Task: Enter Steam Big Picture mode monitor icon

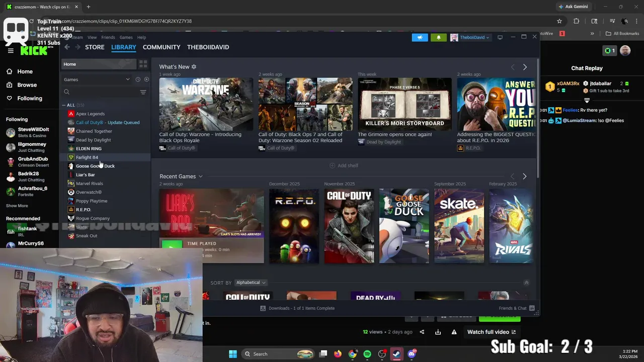Action: pyautogui.click(x=500, y=37)
